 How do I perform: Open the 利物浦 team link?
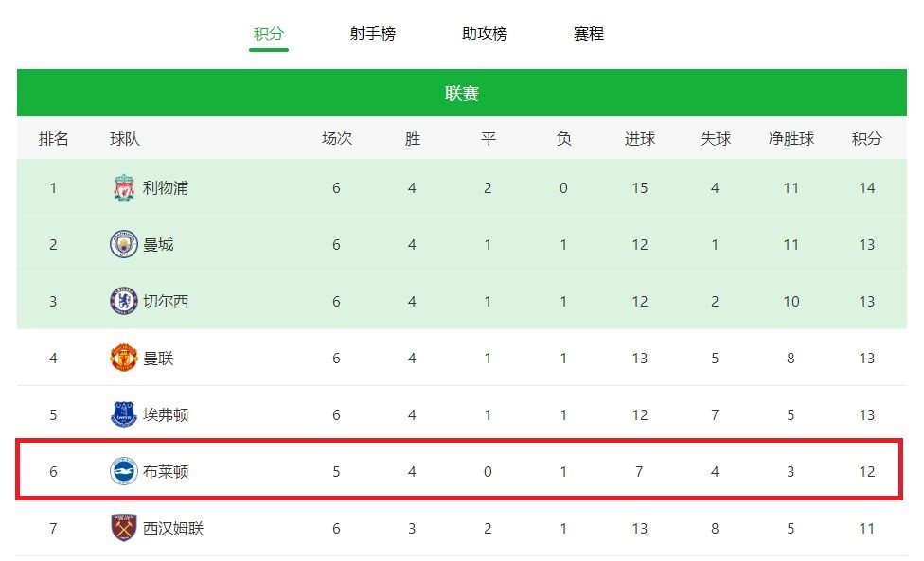166,187
